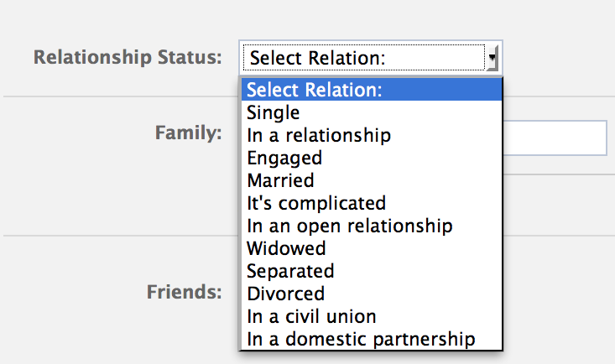
Task: Choose In a civil union
Action: 311,316
